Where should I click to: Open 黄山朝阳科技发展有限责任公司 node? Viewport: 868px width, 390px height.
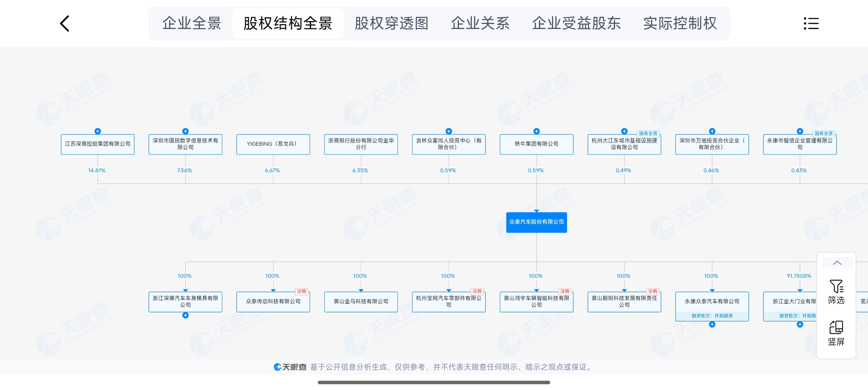624,302
